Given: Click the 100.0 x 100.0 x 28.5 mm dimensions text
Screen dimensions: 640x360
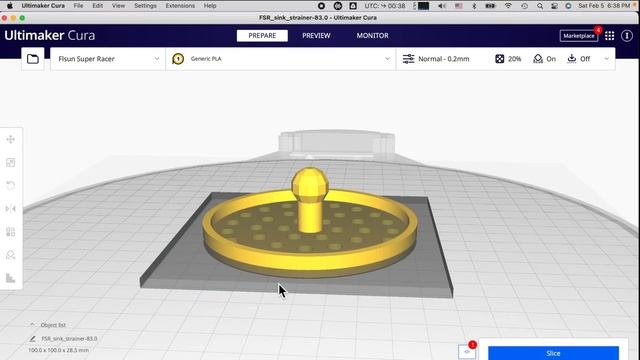Looking at the screenshot, I should click(58, 350).
